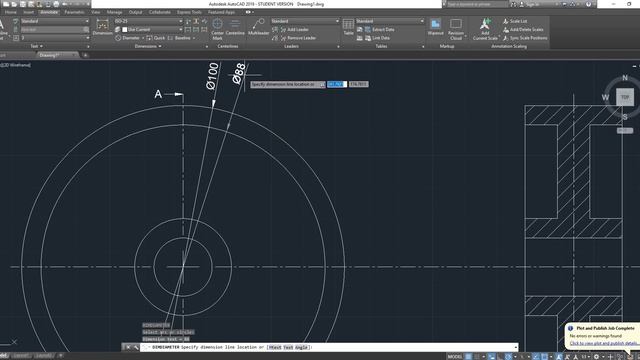Open the Home ribbon tab
This screenshot has height=360, width=640.
11,12
